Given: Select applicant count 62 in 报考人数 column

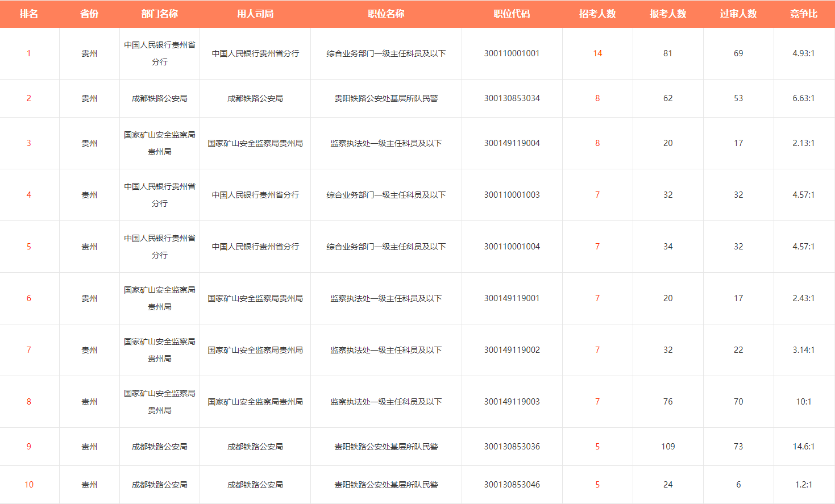Looking at the screenshot, I should coord(668,98).
